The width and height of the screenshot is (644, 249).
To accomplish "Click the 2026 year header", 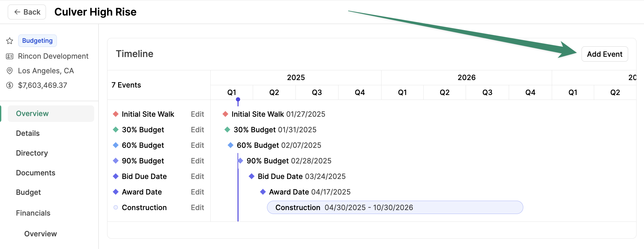I will (466, 77).
